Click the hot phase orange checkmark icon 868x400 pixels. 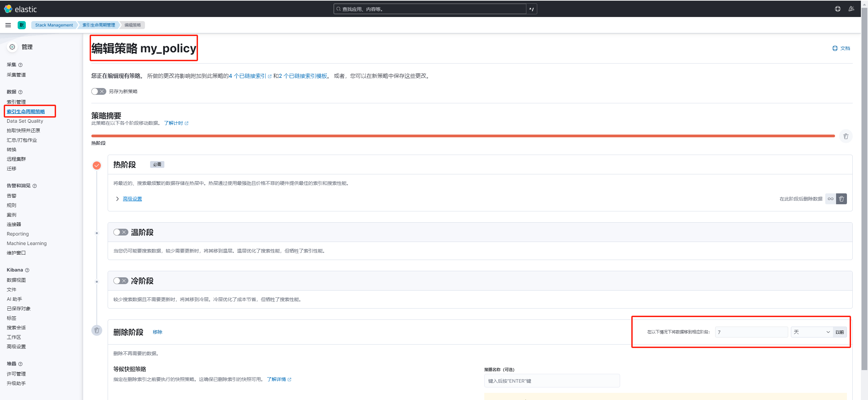97,166
